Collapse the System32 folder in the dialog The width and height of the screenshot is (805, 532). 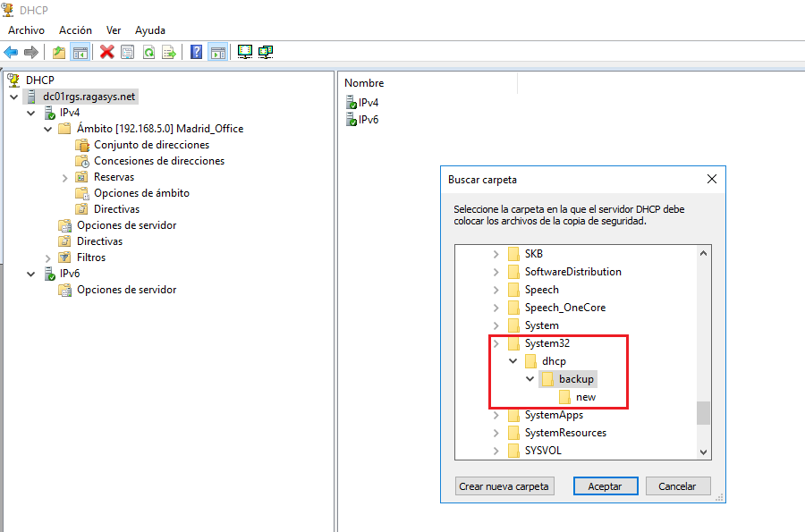click(496, 342)
